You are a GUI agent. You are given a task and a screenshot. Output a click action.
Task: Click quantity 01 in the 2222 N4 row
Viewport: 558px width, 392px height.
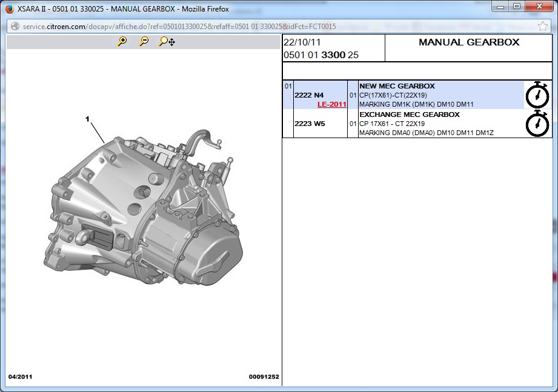coord(353,95)
